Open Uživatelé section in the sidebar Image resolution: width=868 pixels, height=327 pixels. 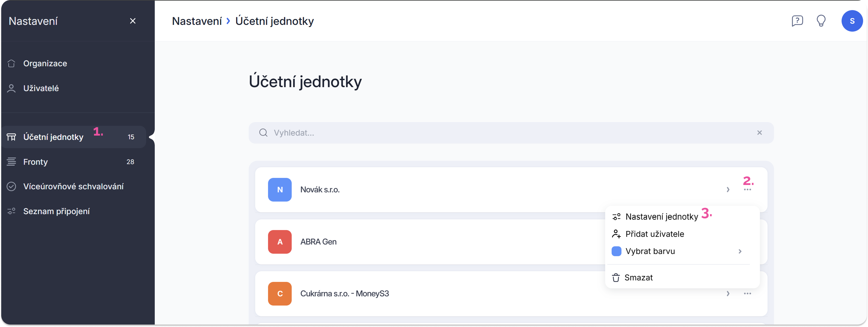click(41, 88)
